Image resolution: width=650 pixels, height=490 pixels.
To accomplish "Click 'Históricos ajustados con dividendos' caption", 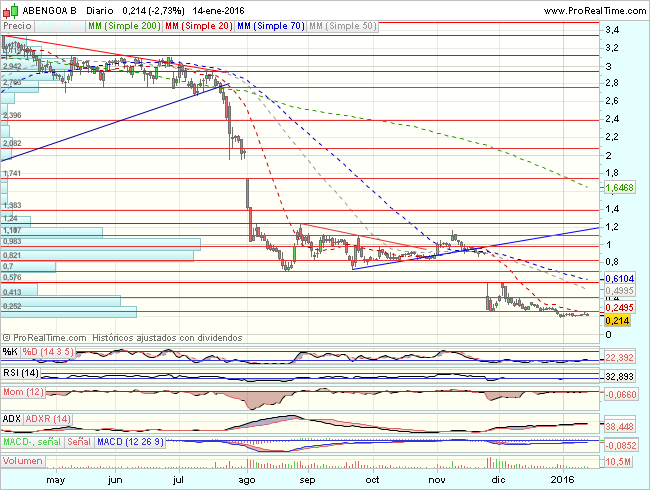I will point(167,338).
